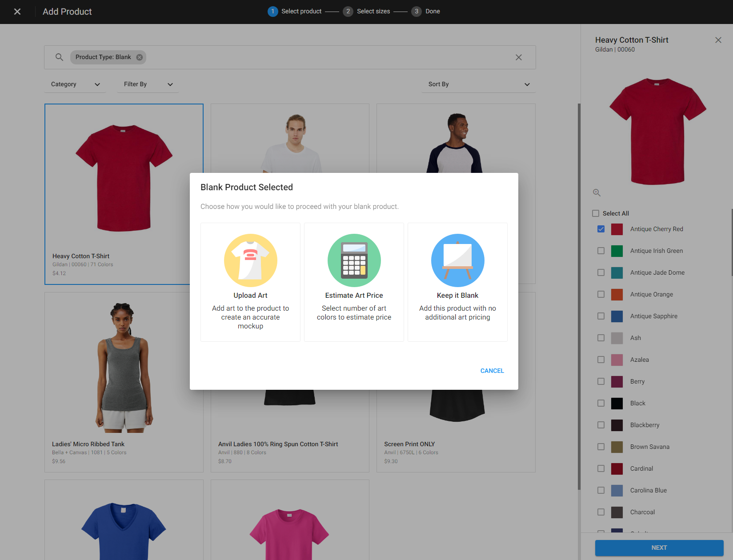Close the Heavy Cotton T-Shirt side panel
This screenshot has height=560, width=733.
[x=718, y=40]
